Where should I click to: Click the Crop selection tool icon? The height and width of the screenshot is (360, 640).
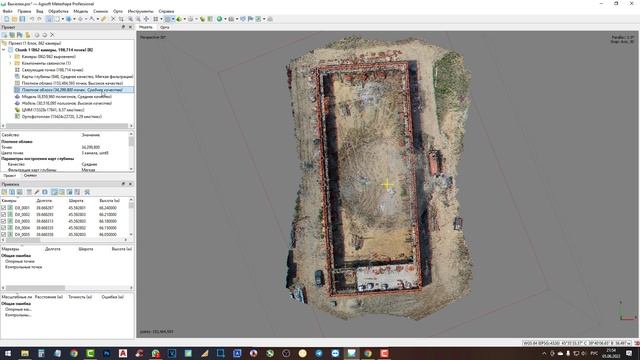121,19
